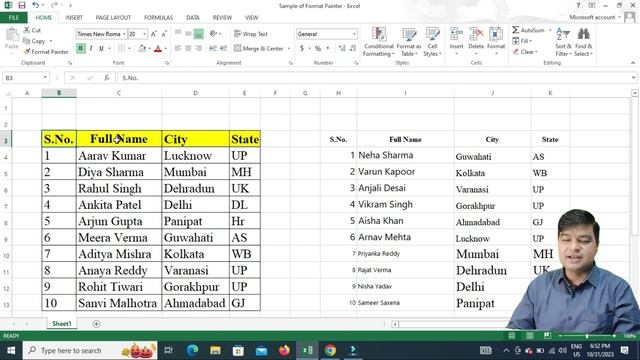Select the Sheet1 tab
The height and width of the screenshot is (360, 640).
pyautogui.click(x=62, y=324)
